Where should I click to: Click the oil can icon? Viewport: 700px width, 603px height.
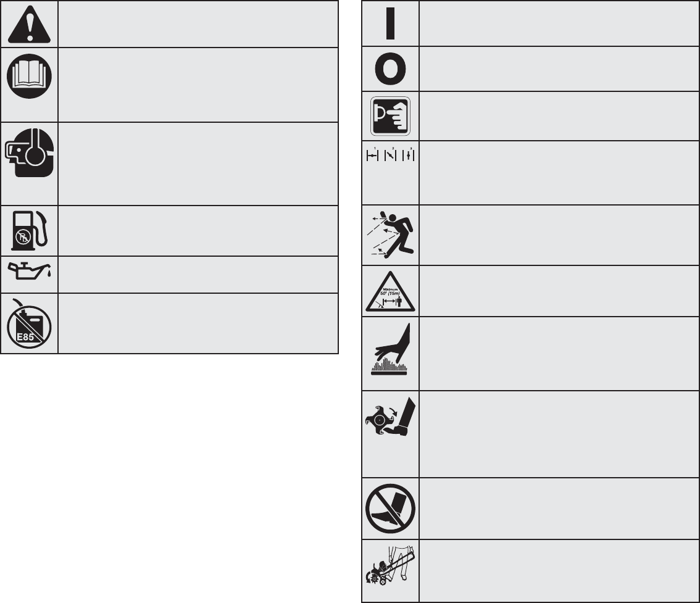pos(30,271)
